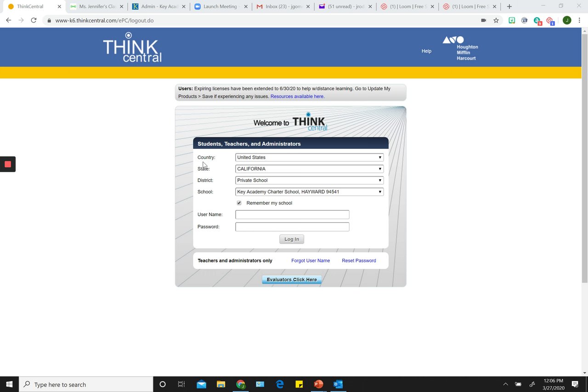Open the State dropdown showing CALIFORNIA
Screen dimensions: 588x392
tap(309, 169)
